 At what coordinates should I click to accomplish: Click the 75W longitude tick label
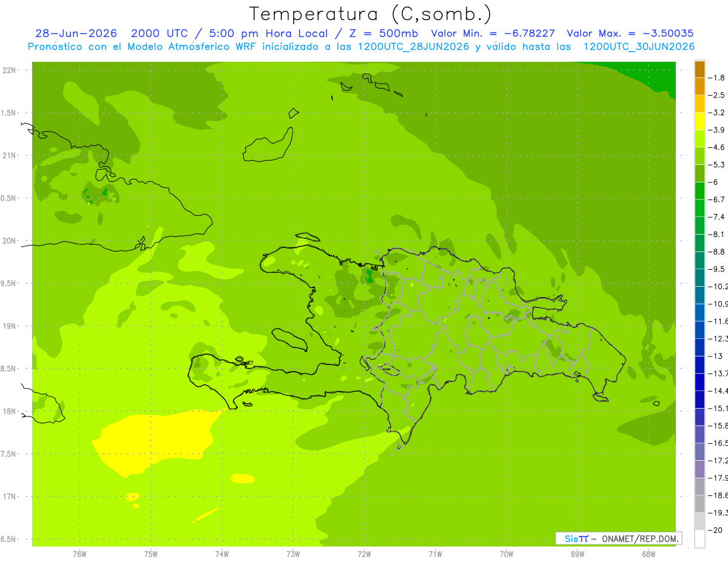pyautogui.click(x=150, y=554)
